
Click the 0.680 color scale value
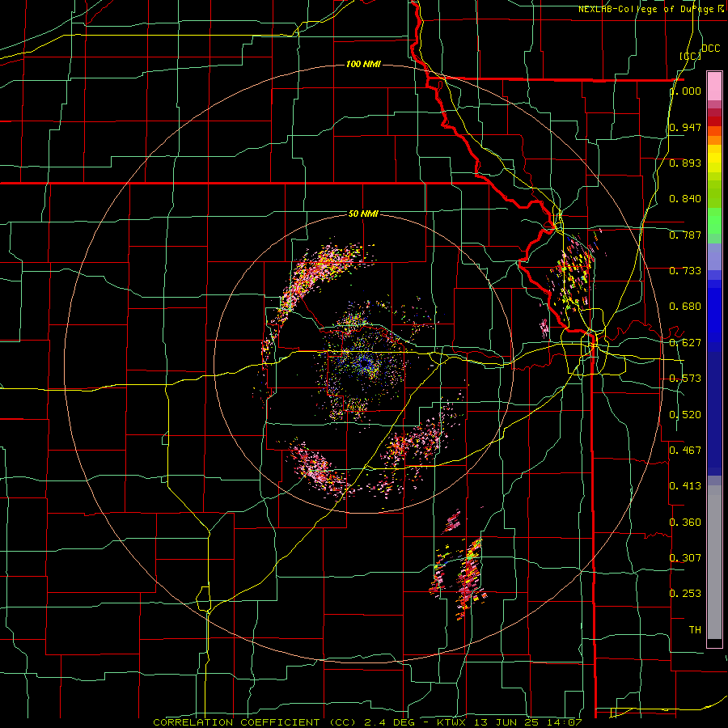pos(685,307)
